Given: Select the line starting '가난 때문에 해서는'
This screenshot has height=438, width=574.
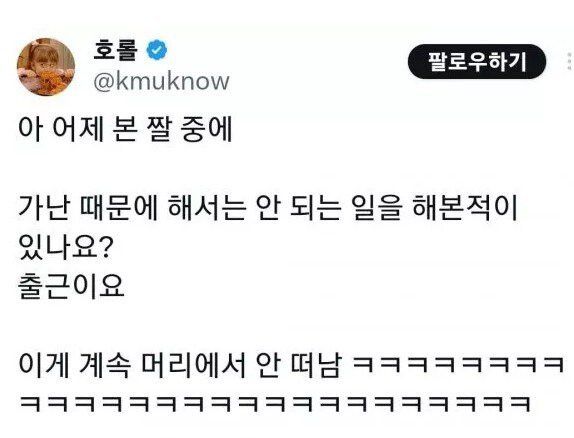Looking at the screenshot, I should pyautogui.click(x=268, y=208).
